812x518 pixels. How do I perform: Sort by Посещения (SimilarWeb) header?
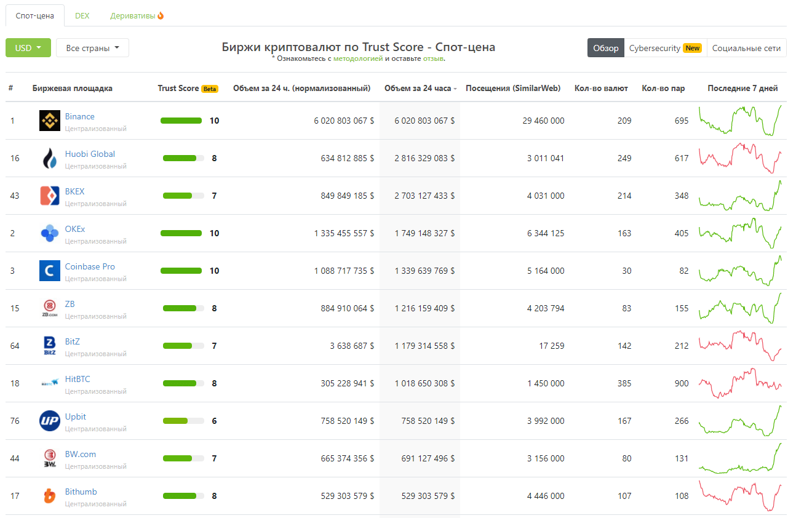pos(513,89)
